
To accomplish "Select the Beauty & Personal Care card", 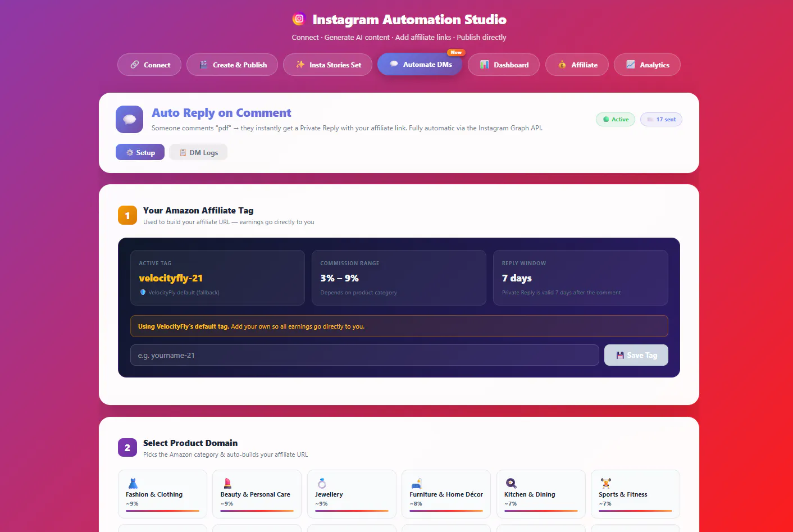I will click(x=257, y=494).
